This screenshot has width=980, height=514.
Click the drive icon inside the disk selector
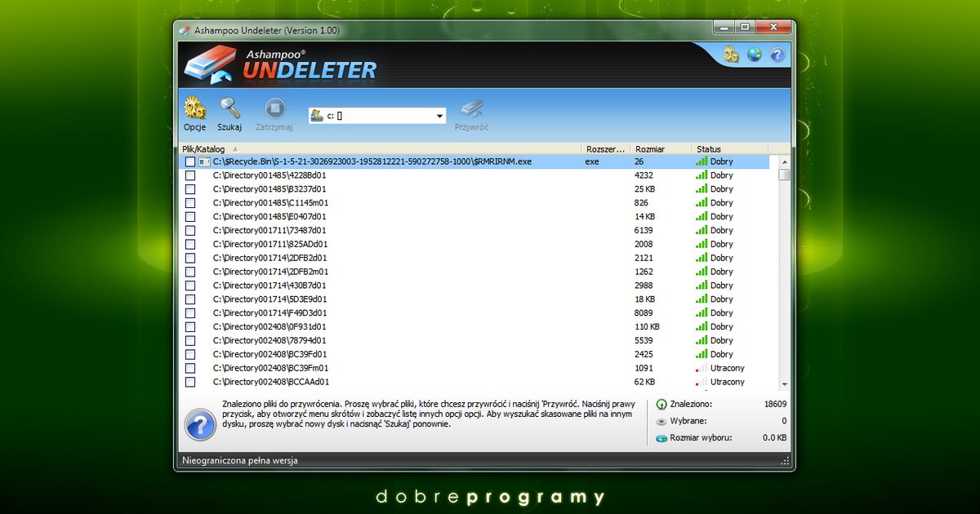click(317, 115)
